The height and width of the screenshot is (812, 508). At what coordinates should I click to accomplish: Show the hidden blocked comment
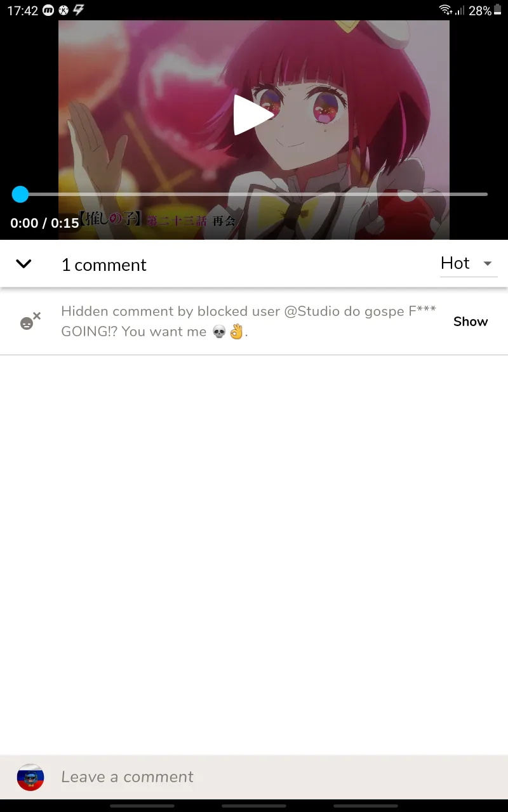tap(471, 322)
